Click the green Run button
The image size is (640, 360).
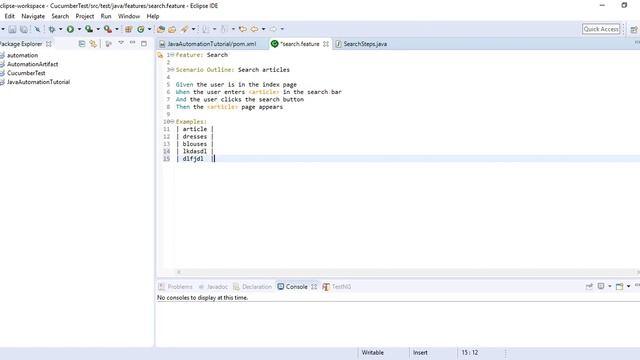(70, 29)
